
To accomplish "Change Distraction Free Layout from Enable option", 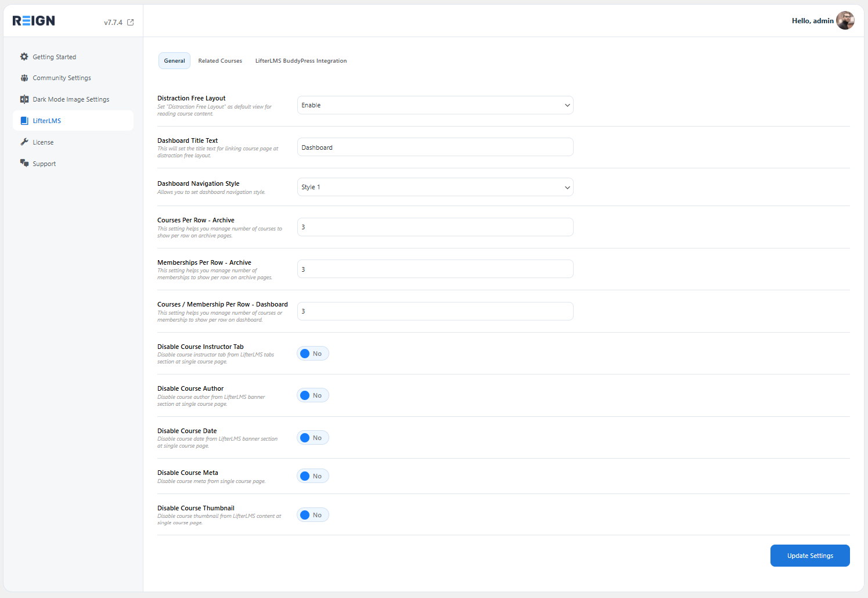I will click(435, 105).
